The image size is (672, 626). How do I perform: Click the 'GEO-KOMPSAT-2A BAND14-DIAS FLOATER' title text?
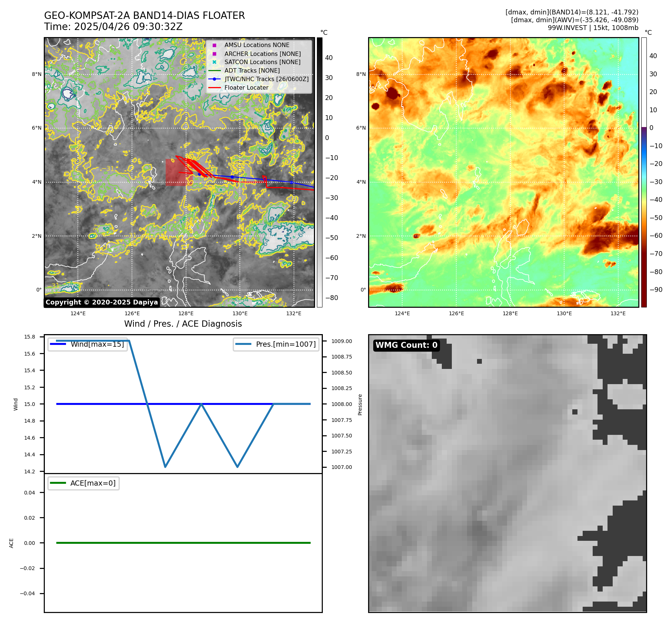click(145, 16)
